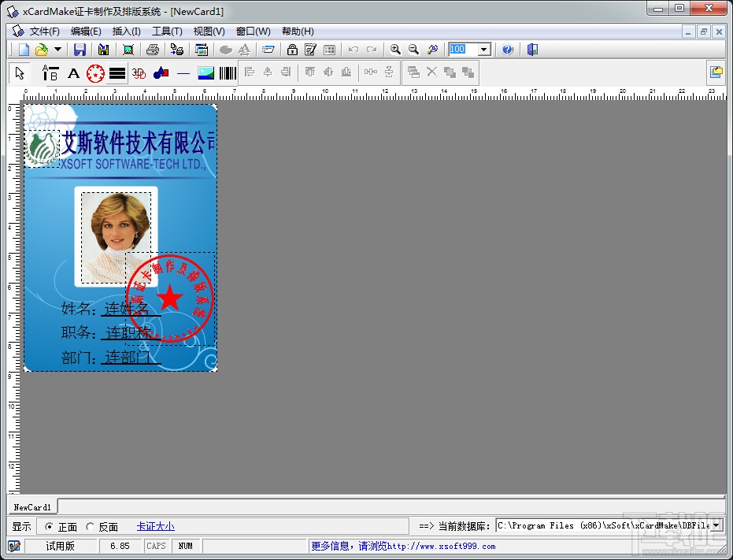Screen dimensions: 733x560
Task: Open the 视图(V) menu
Action: 209,32
